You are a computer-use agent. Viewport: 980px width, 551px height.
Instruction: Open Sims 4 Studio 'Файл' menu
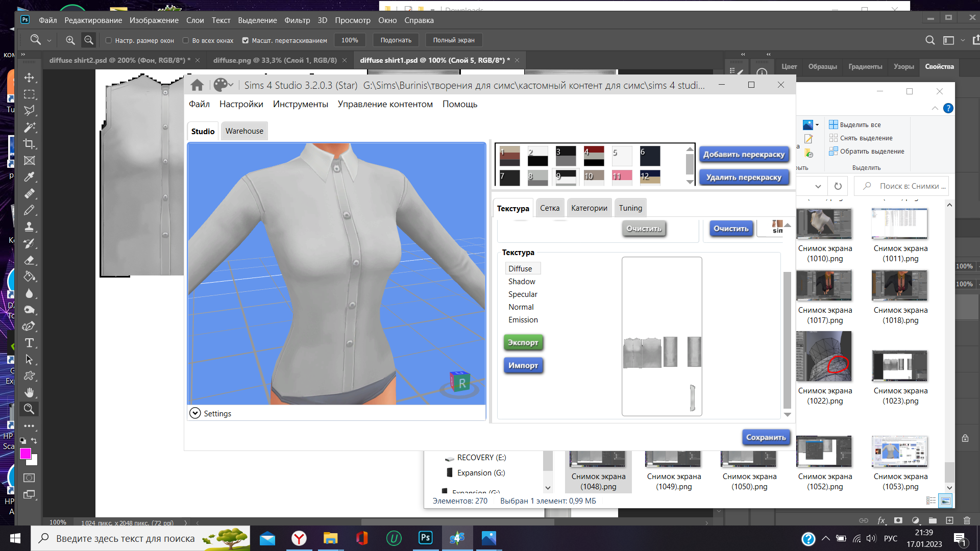[199, 104]
